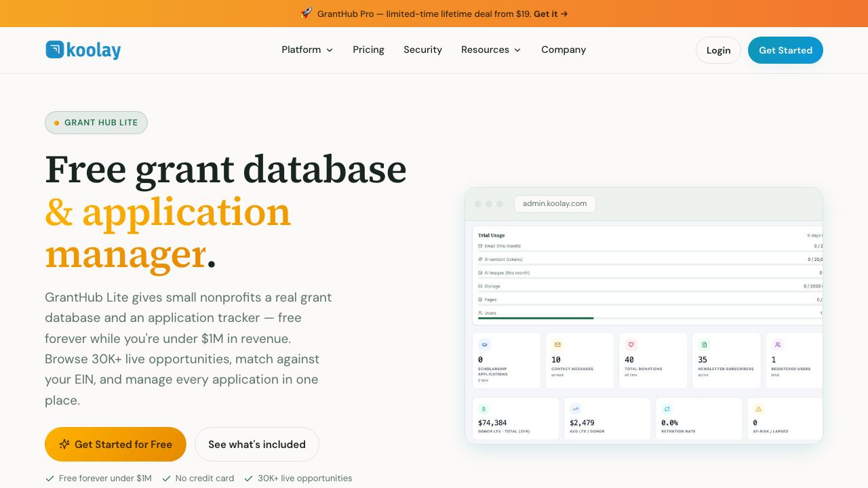
Task: Follow the Get it link in banner
Action: (551, 14)
